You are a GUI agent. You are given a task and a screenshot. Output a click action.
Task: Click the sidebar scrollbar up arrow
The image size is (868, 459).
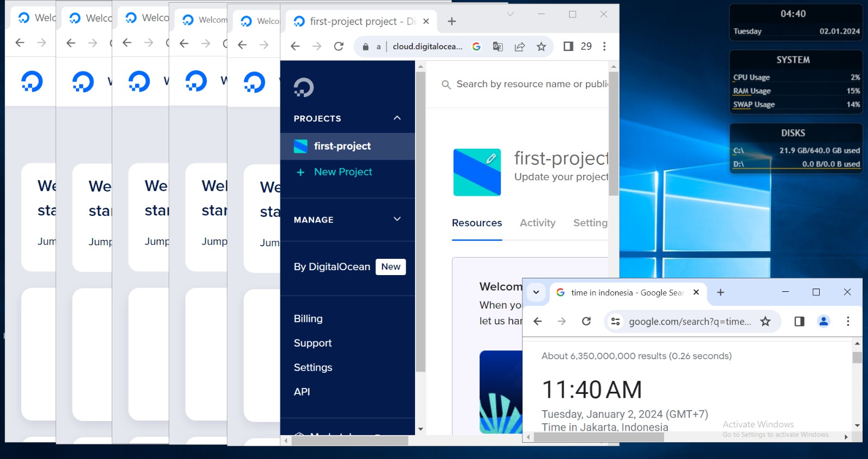[420, 66]
